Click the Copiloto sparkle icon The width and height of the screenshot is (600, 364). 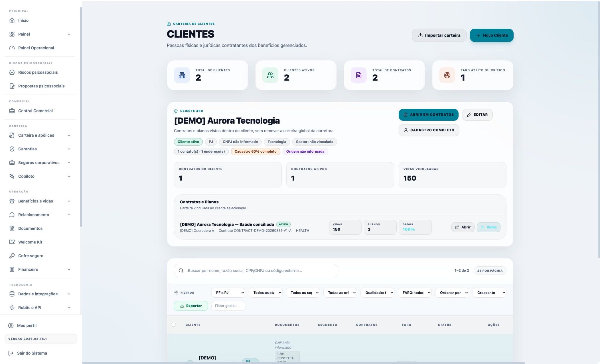[12, 176]
